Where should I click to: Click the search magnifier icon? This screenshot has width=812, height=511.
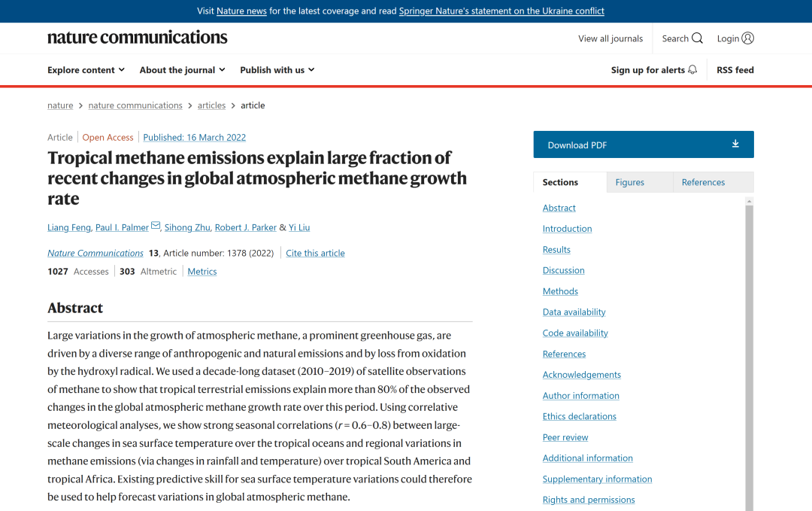tap(697, 38)
